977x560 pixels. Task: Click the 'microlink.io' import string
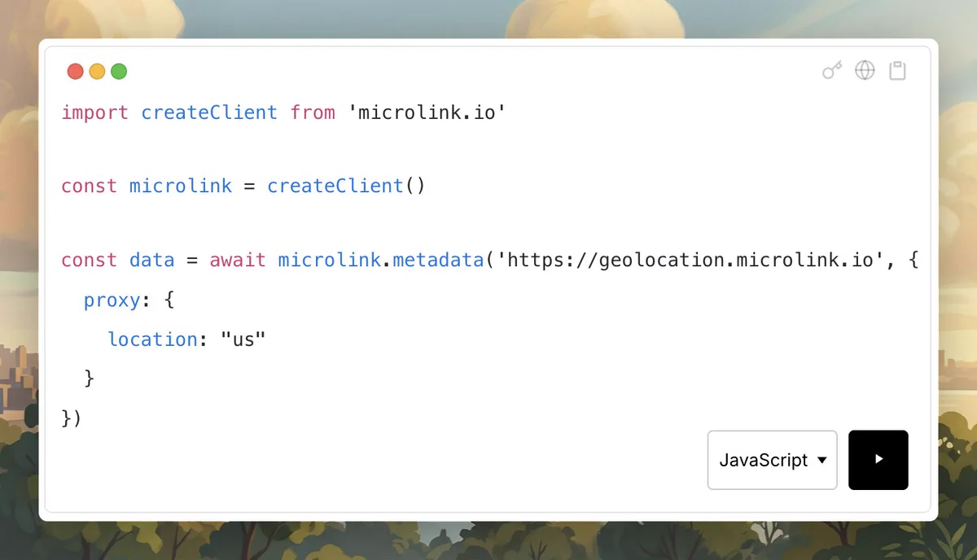(x=427, y=112)
